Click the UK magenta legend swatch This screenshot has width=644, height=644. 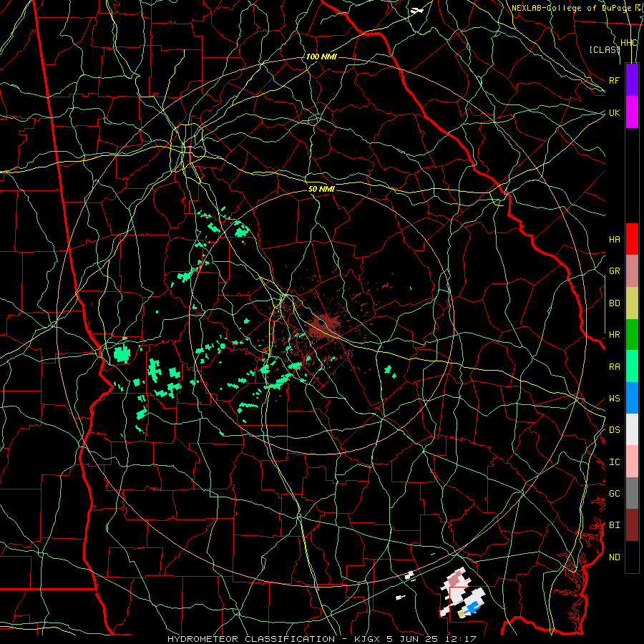pyautogui.click(x=632, y=112)
